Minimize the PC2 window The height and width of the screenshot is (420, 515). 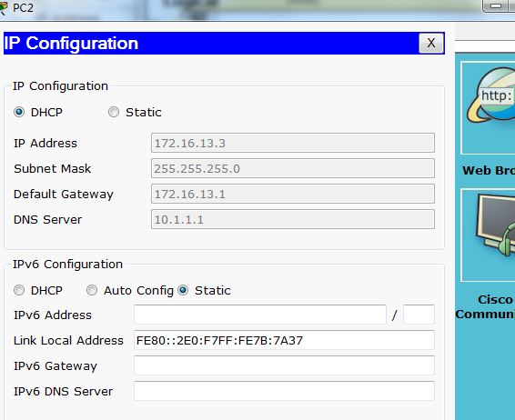tap(496, 5)
